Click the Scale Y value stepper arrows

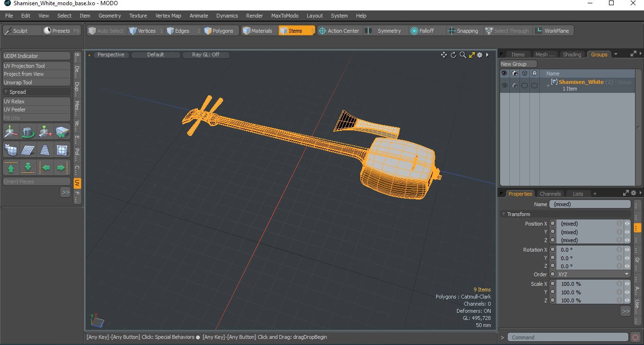[x=627, y=292]
